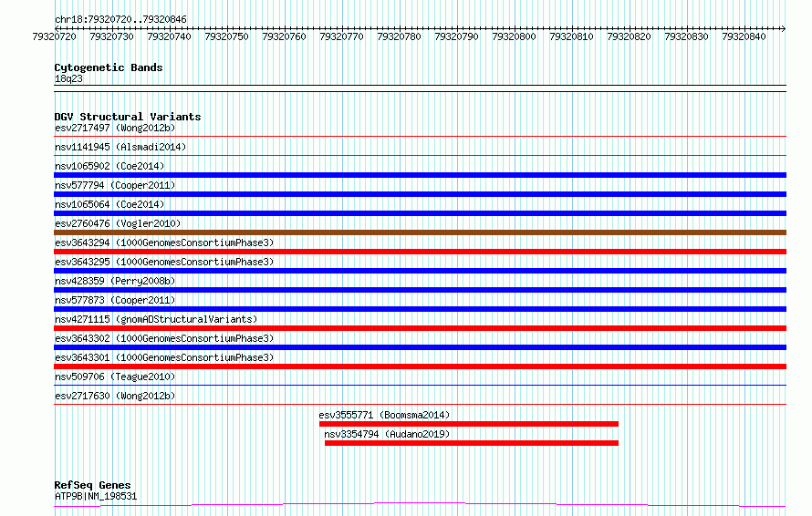Open esv3643301 (1000GenomesConsortiumPhase3) label
812x516 pixels.
pyautogui.click(x=164, y=357)
